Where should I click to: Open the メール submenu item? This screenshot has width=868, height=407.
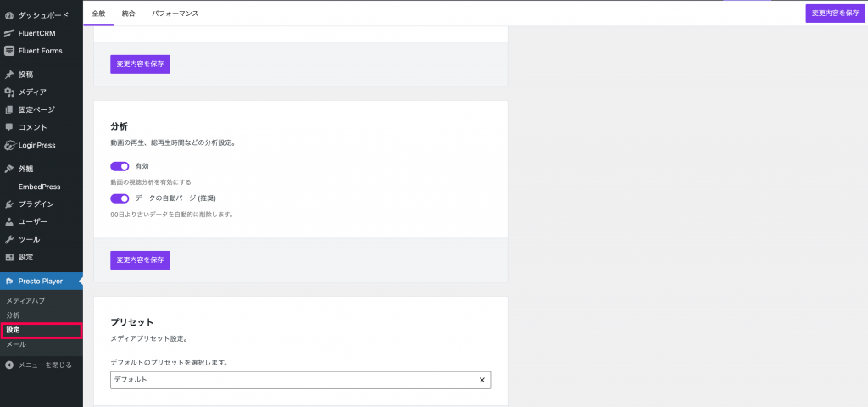[x=16, y=344]
